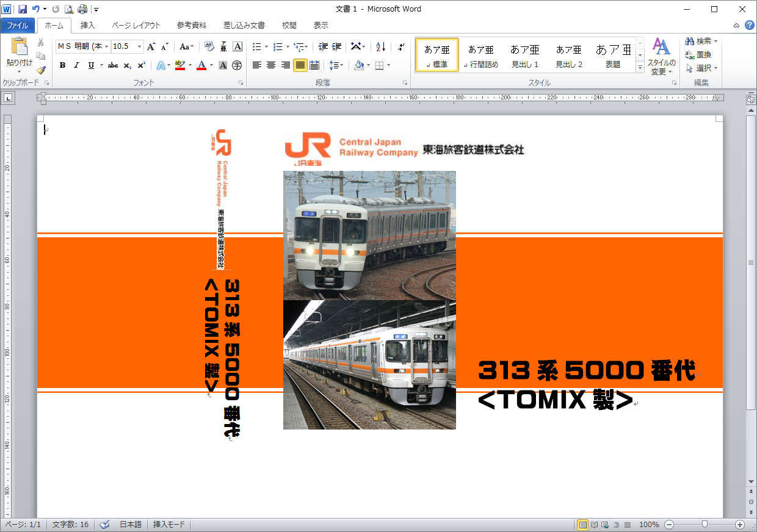Click the distributed alignment icon
This screenshot has width=757, height=532.
pyautogui.click(x=314, y=65)
